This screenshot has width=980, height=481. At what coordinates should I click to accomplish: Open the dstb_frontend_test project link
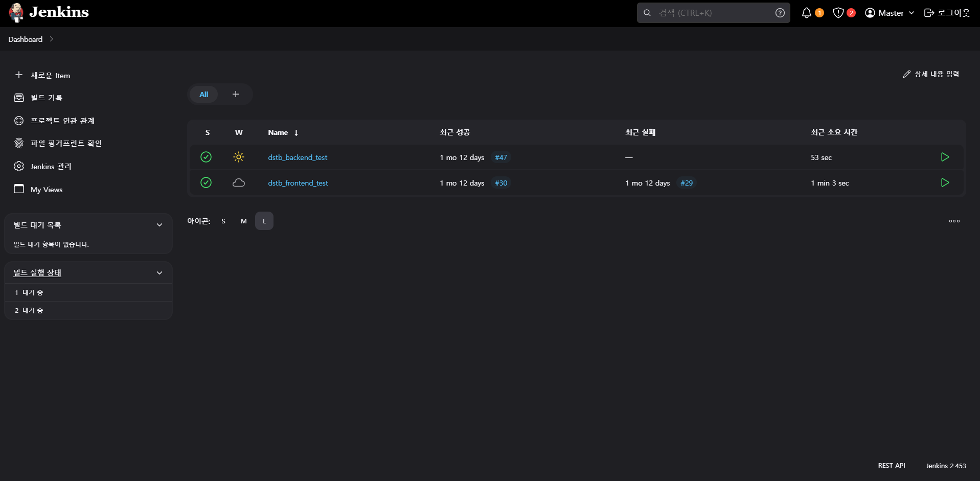(x=298, y=183)
